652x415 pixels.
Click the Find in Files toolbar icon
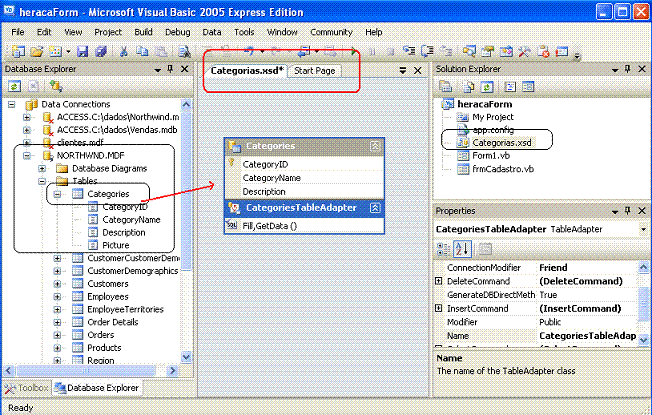click(184, 52)
